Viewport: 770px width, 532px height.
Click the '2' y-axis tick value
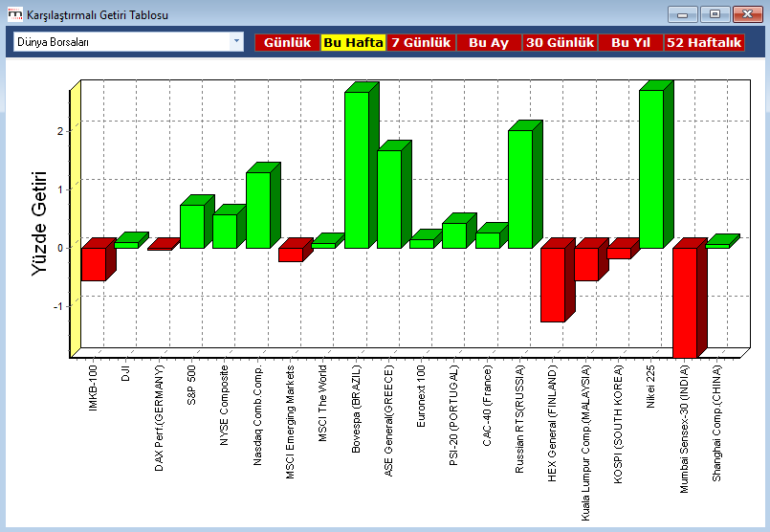(x=60, y=131)
